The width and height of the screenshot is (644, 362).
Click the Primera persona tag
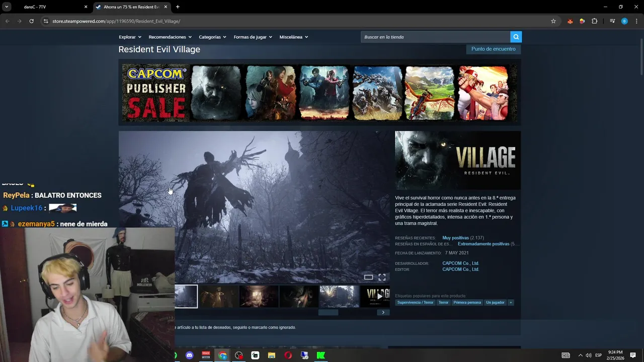467,303
